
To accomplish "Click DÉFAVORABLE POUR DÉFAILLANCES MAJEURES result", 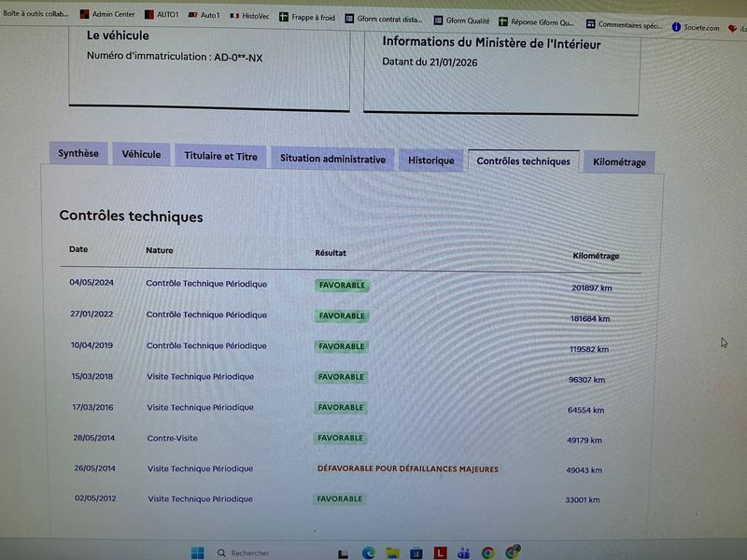I will (408, 469).
